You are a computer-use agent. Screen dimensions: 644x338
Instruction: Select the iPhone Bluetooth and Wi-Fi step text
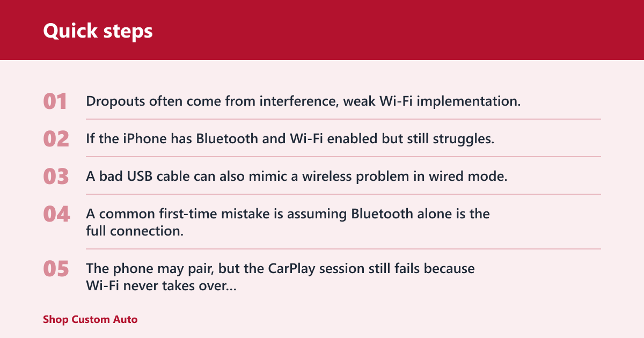[290, 138]
